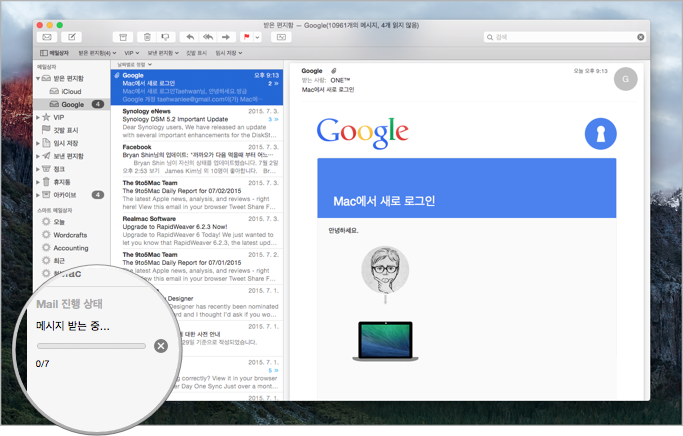
Task: Reply to the selected message
Action: (x=190, y=37)
